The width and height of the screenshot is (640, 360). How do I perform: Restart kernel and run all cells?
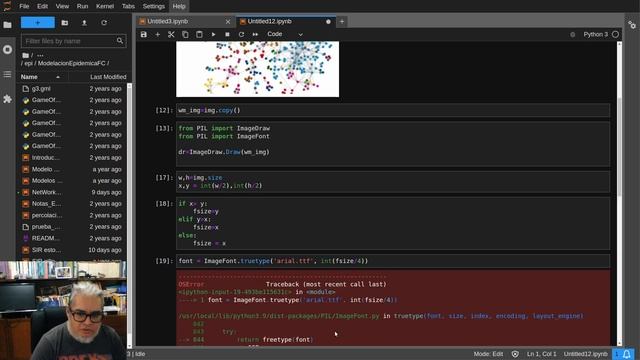pos(255,34)
